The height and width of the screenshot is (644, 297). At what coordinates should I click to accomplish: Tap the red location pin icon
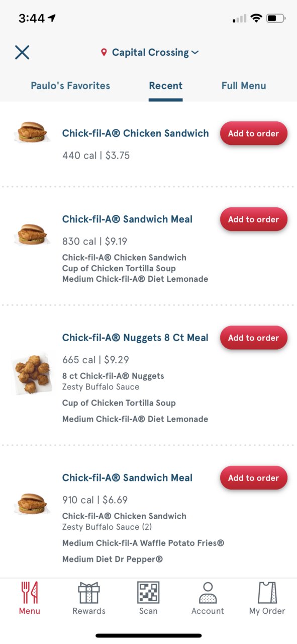pyautogui.click(x=104, y=52)
